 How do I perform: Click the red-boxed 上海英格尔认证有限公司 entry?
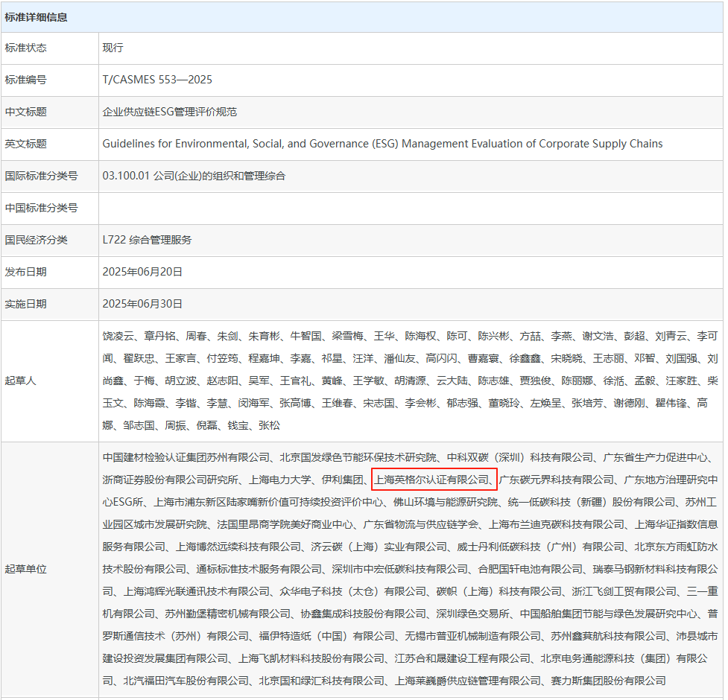tap(433, 480)
